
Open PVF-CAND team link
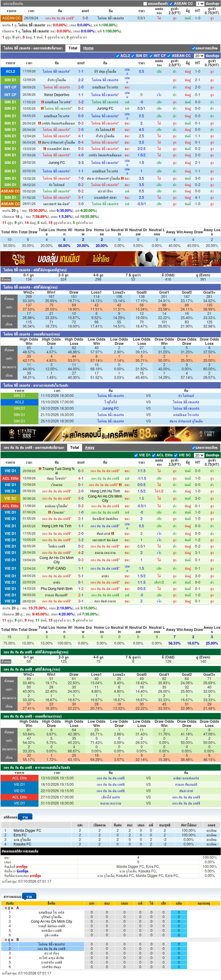point(56,569)
